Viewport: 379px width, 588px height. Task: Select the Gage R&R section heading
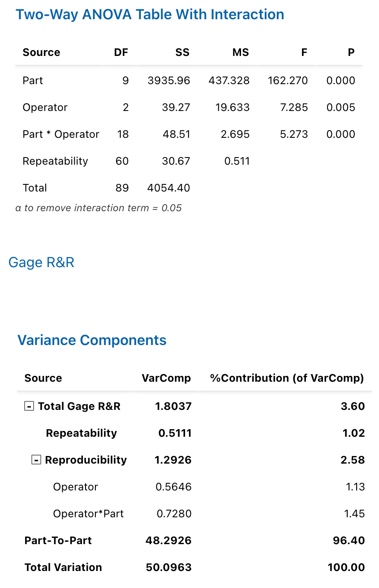pos(41,262)
